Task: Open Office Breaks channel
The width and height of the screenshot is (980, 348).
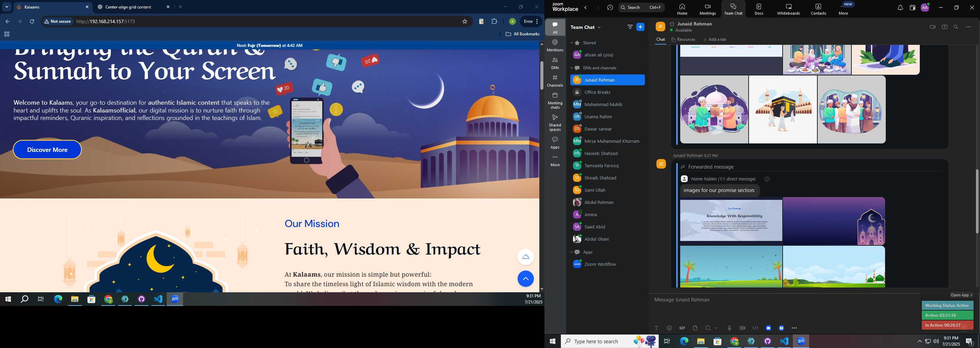Action: pos(607,92)
